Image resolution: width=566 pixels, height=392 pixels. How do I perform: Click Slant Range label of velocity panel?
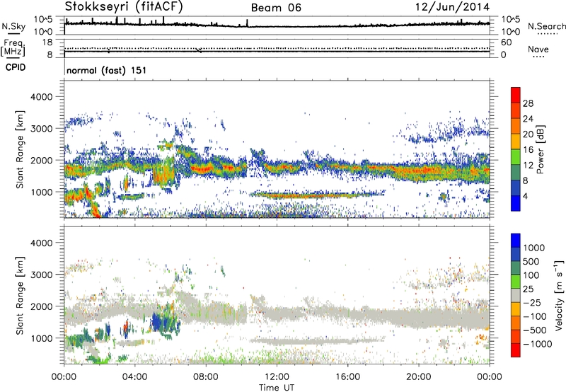point(20,295)
